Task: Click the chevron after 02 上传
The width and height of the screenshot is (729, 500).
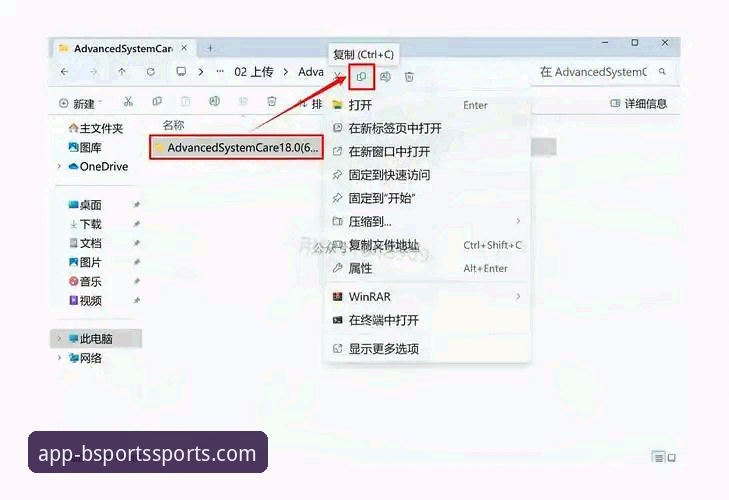Action: pos(286,72)
